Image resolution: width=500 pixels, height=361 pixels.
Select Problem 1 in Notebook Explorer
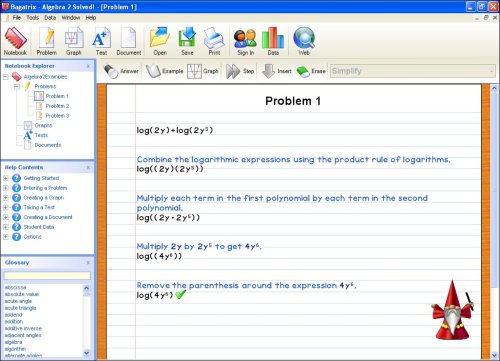(57, 96)
